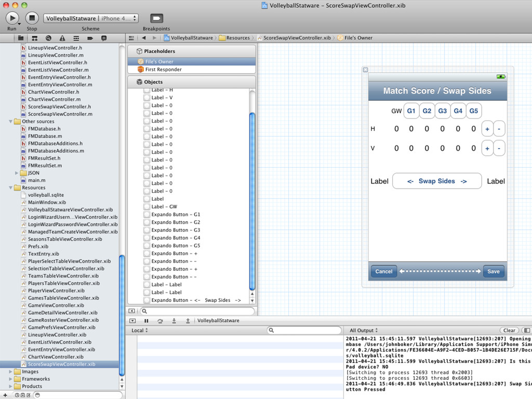Click VolleyballStatware in the jump bar
The height and width of the screenshot is (399, 532).
(188, 38)
